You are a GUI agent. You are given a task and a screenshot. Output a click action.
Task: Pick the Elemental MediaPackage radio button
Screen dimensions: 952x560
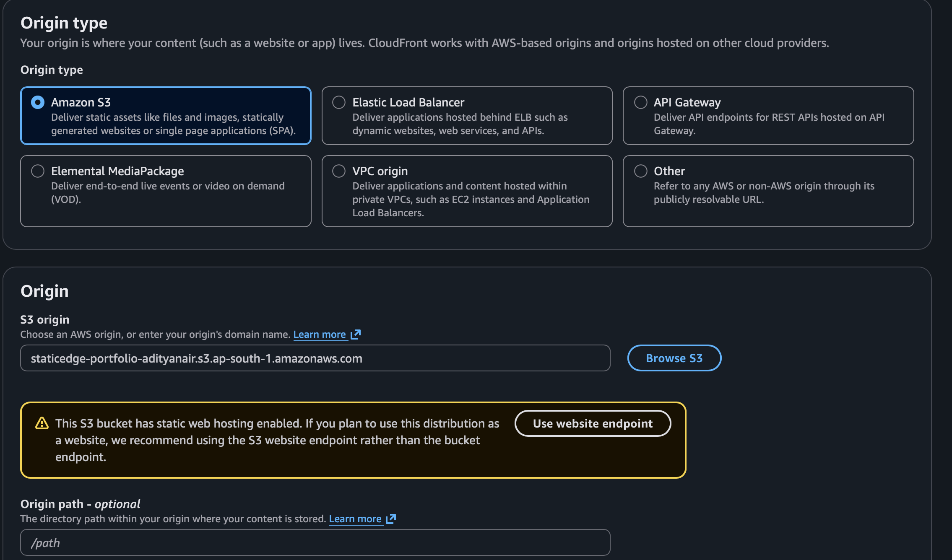coord(38,171)
